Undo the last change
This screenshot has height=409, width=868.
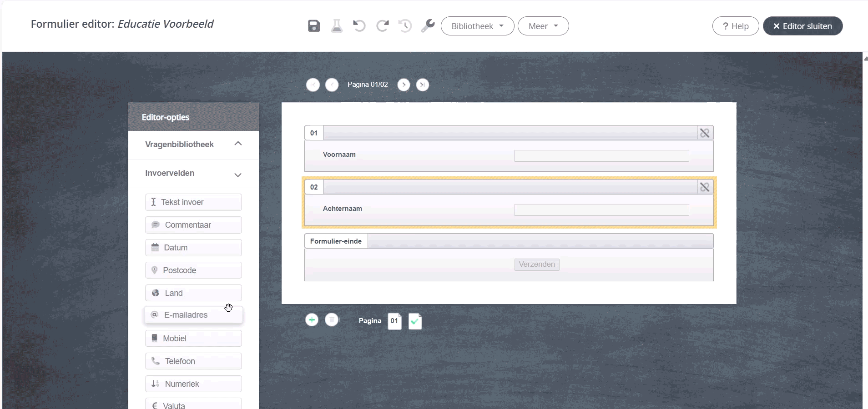point(359,26)
